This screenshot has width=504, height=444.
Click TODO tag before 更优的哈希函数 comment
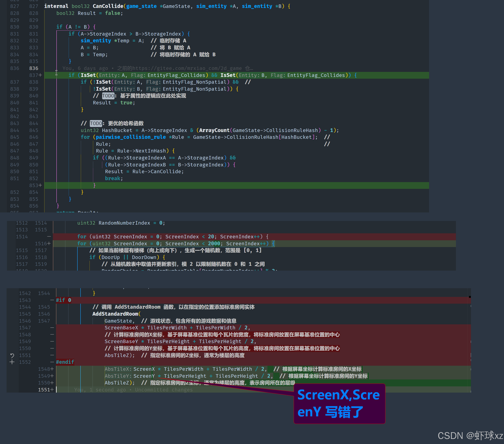click(96, 123)
